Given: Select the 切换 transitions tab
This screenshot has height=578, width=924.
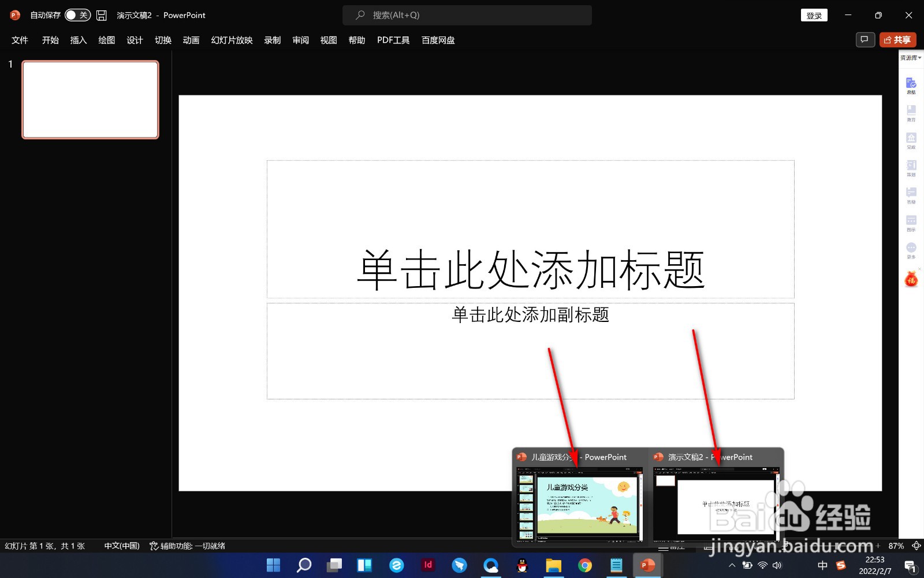Looking at the screenshot, I should [x=163, y=40].
